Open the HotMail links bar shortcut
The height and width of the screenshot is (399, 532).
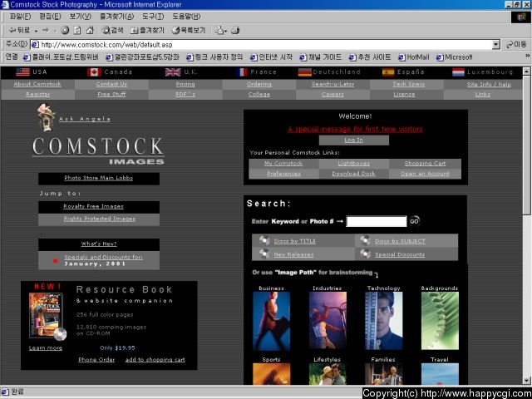click(414, 57)
